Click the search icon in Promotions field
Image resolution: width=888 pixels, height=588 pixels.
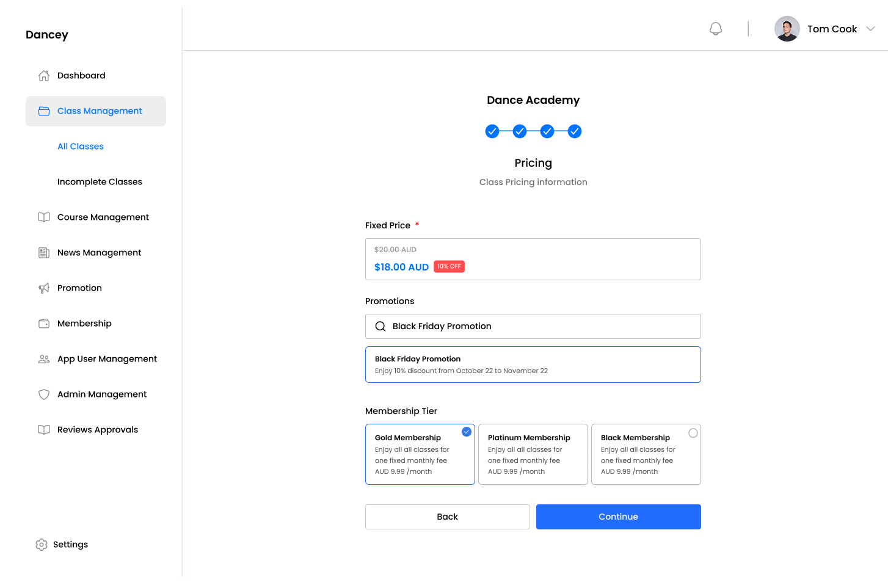tap(380, 326)
